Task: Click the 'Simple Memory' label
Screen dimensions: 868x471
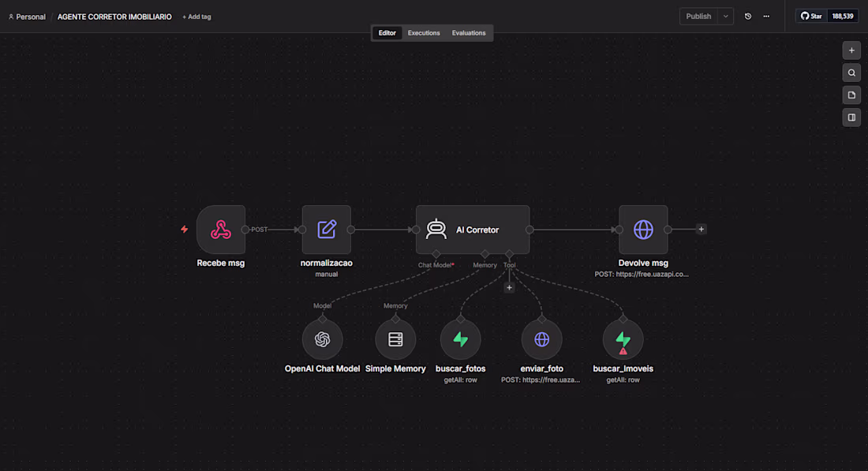Action: [x=395, y=368]
